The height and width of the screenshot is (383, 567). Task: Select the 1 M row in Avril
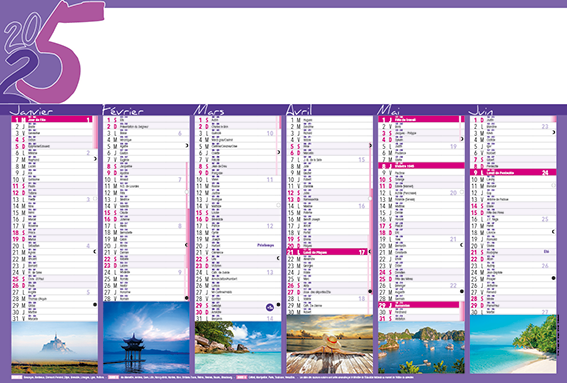[x=330, y=119]
